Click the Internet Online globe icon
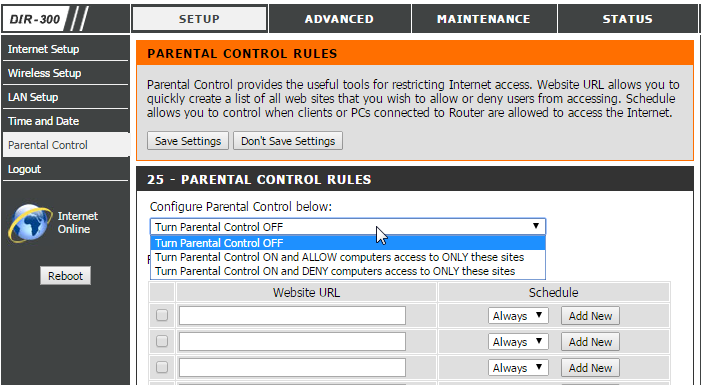The height and width of the screenshot is (385, 701). click(x=30, y=223)
